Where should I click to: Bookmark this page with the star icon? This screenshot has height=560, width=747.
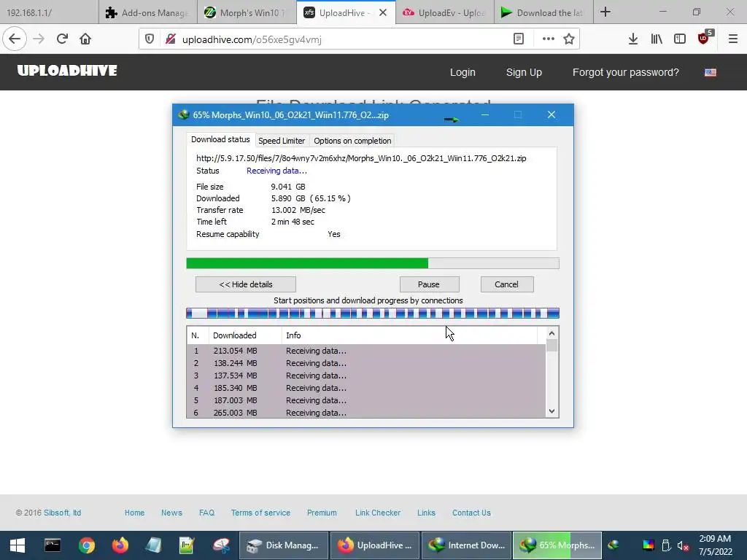pos(569,39)
